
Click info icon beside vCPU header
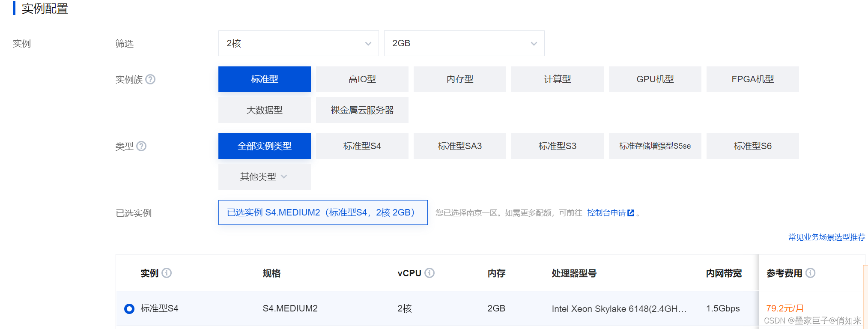tap(430, 273)
